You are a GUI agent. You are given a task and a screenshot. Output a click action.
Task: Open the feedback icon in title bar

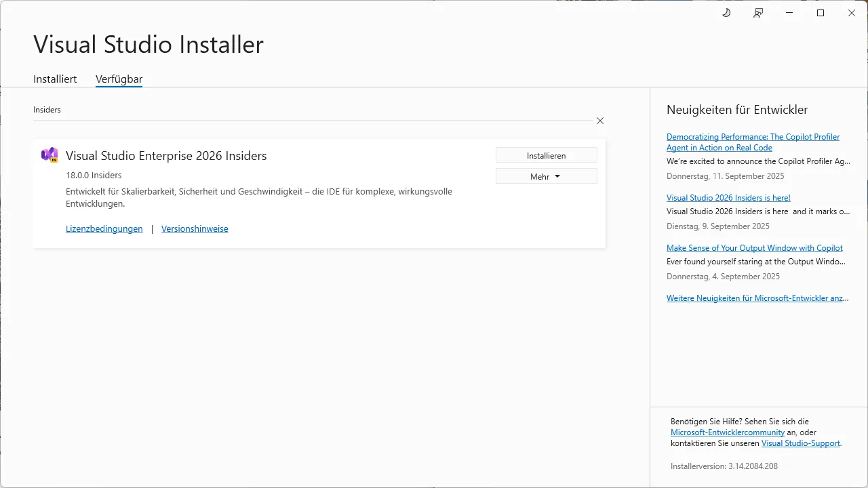click(758, 13)
